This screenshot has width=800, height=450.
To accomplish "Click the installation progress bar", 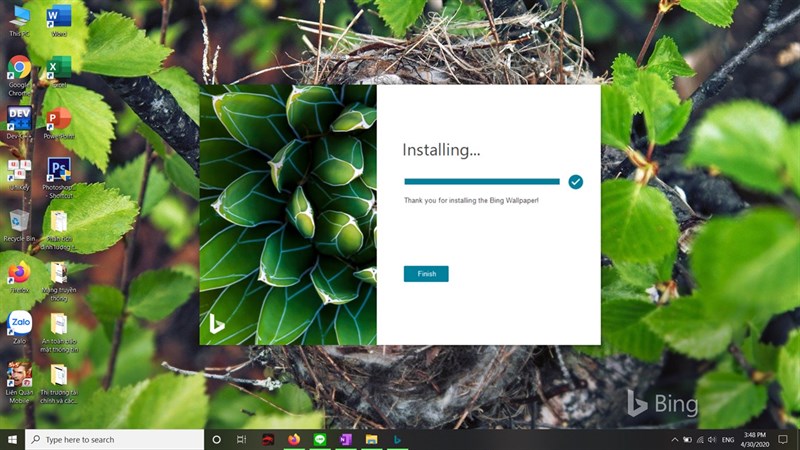I will coord(482,182).
